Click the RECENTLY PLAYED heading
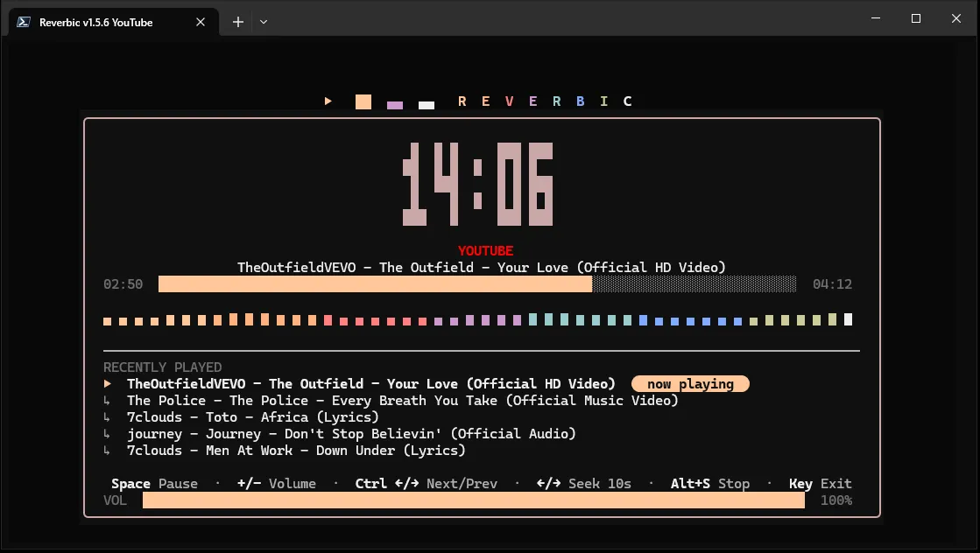The height and width of the screenshot is (553, 980). click(x=163, y=367)
